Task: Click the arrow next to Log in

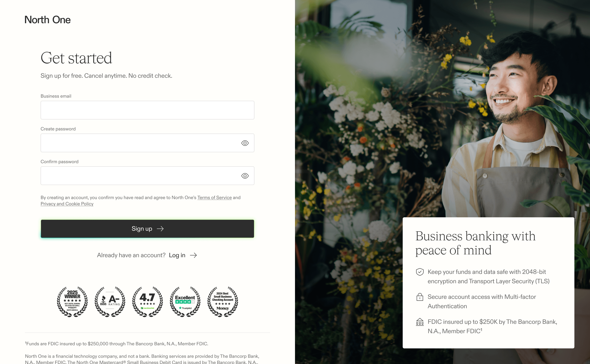Action: [193, 255]
